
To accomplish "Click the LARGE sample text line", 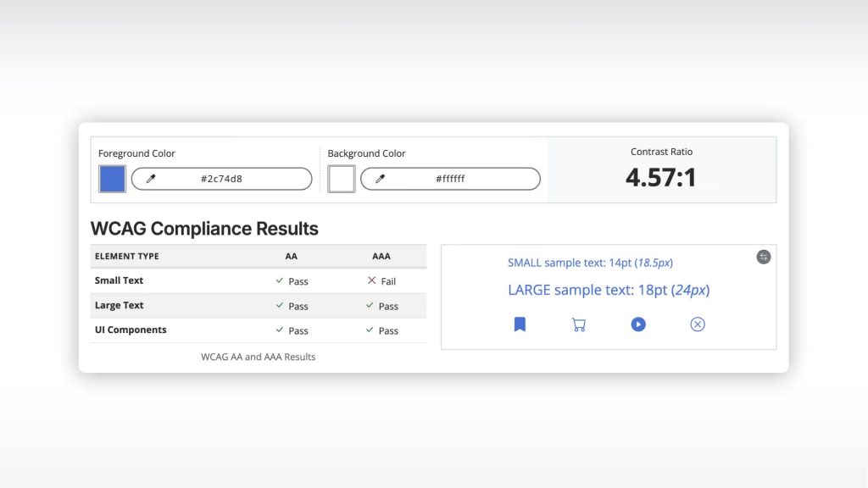I will [608, 290].
